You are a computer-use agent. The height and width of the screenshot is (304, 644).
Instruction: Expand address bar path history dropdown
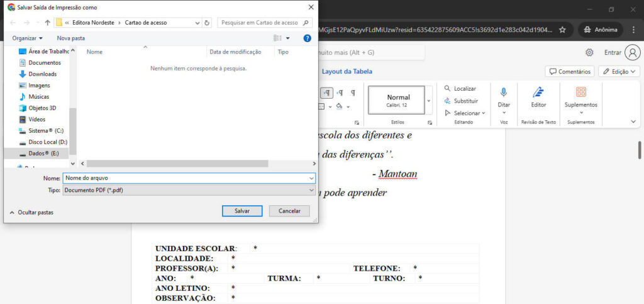point(198,23)
